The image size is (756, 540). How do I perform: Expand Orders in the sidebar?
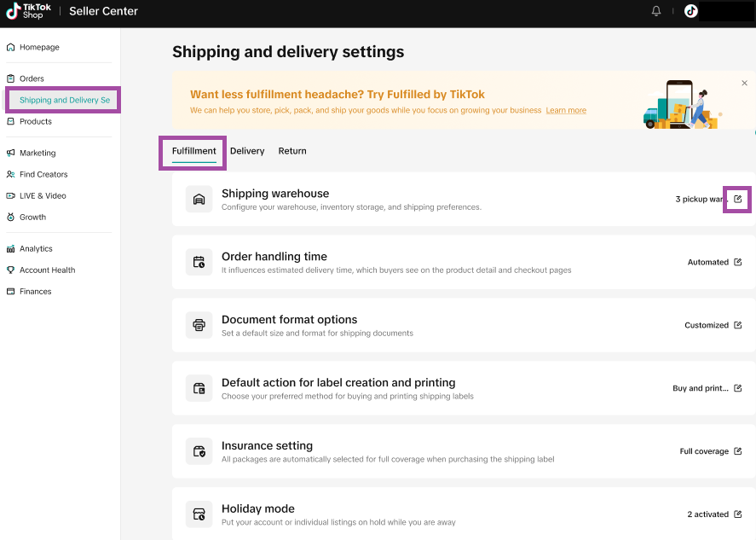pos(32,78)
